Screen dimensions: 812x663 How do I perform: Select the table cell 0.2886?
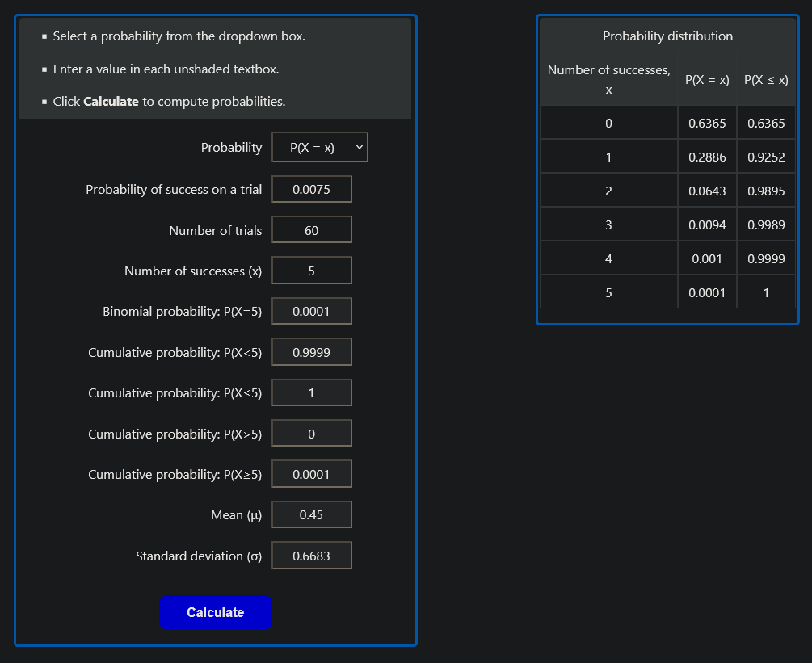click(x=707, y=157)
